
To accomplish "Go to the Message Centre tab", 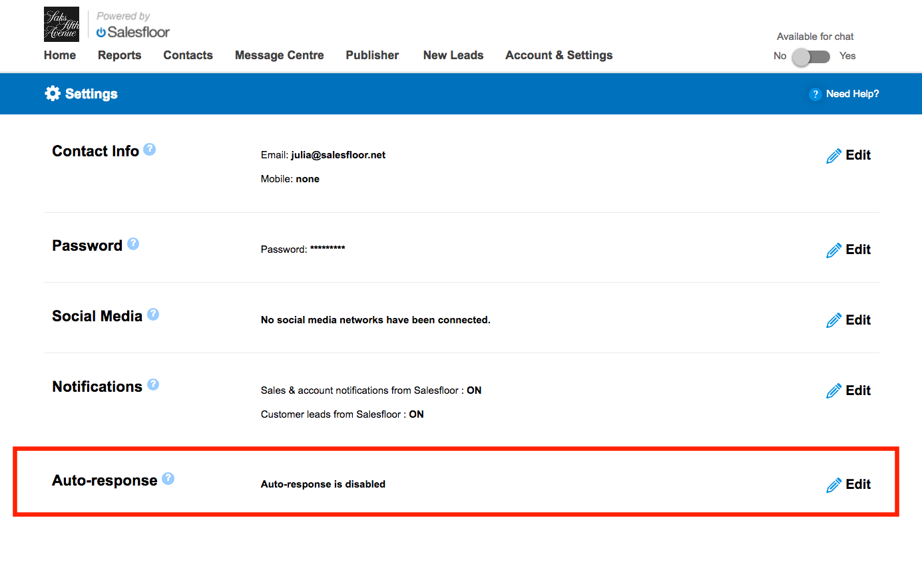I will pos(279,55).
